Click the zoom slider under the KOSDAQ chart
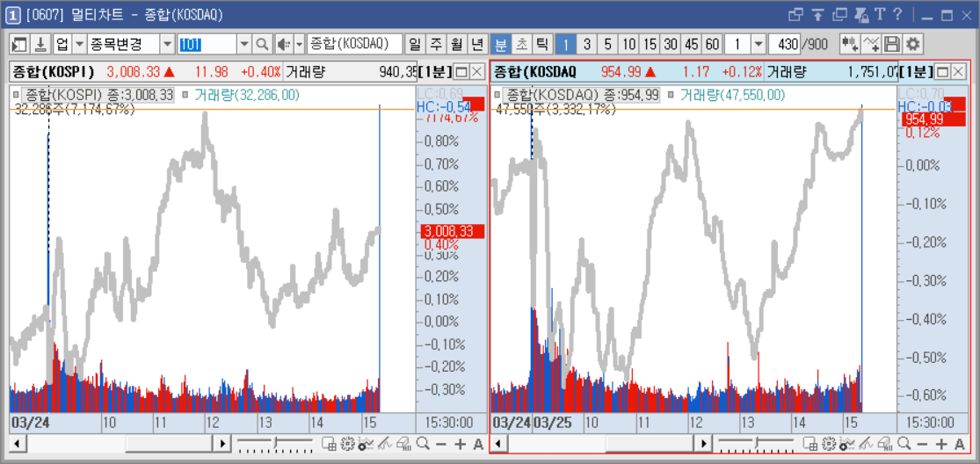Screen dimensions: 980x464 tap(757, 444)
